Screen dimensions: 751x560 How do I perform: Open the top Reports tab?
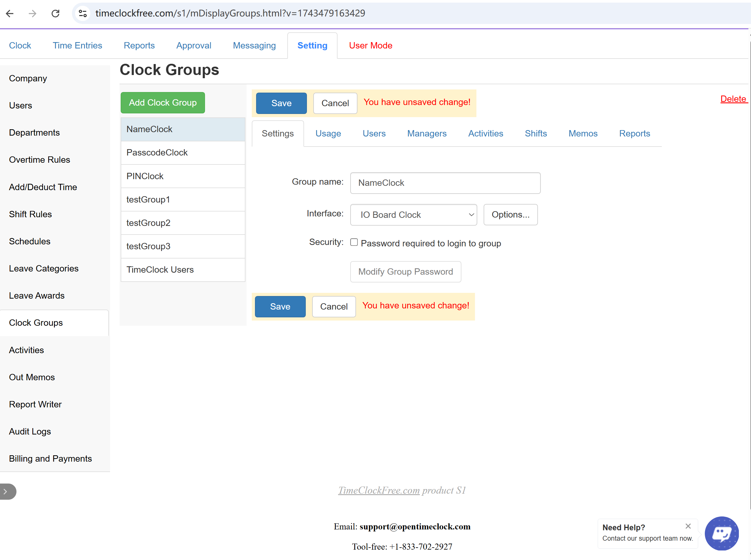(x=139, y=45)
